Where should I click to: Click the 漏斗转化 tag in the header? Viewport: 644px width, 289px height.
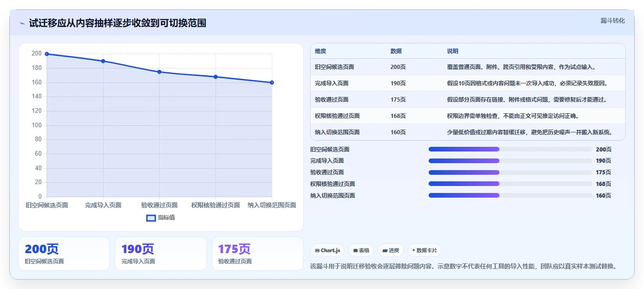coord(612,21)
